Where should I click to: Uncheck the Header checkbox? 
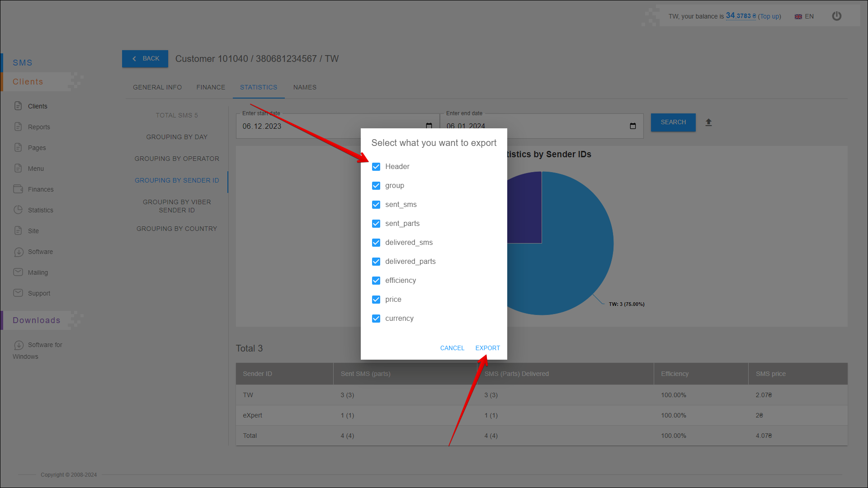point(376,167)
